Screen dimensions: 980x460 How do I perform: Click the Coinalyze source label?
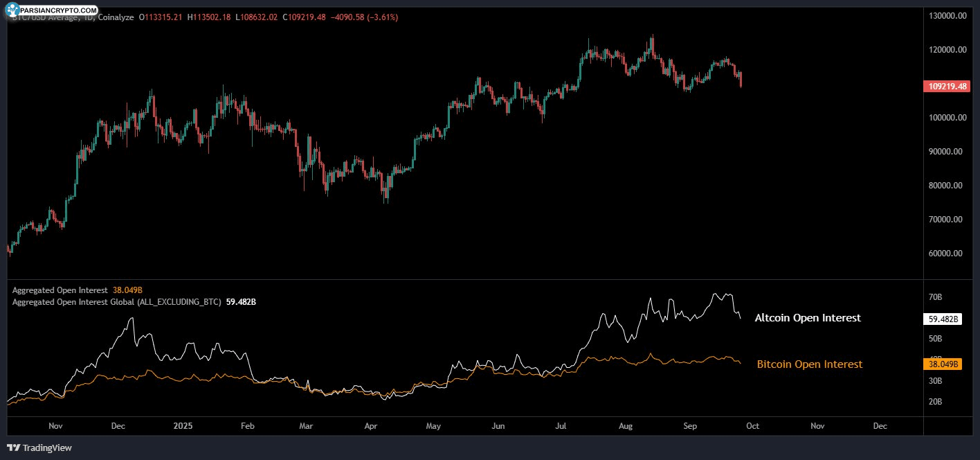[115, 17]
